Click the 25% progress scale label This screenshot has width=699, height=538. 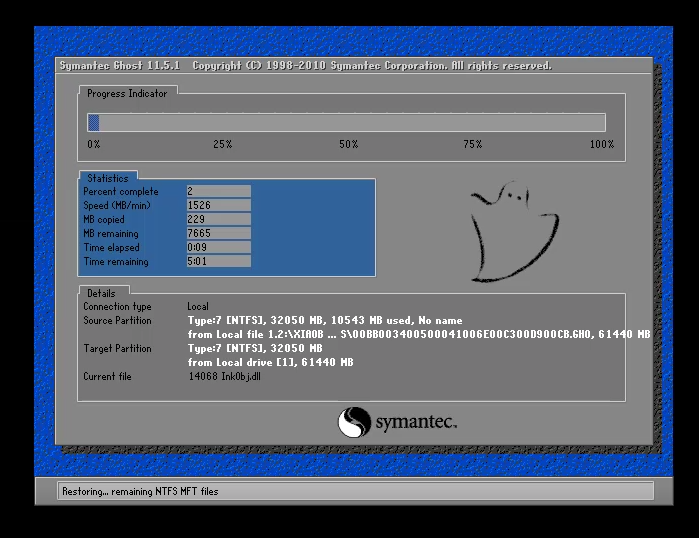tap(222, 145)
